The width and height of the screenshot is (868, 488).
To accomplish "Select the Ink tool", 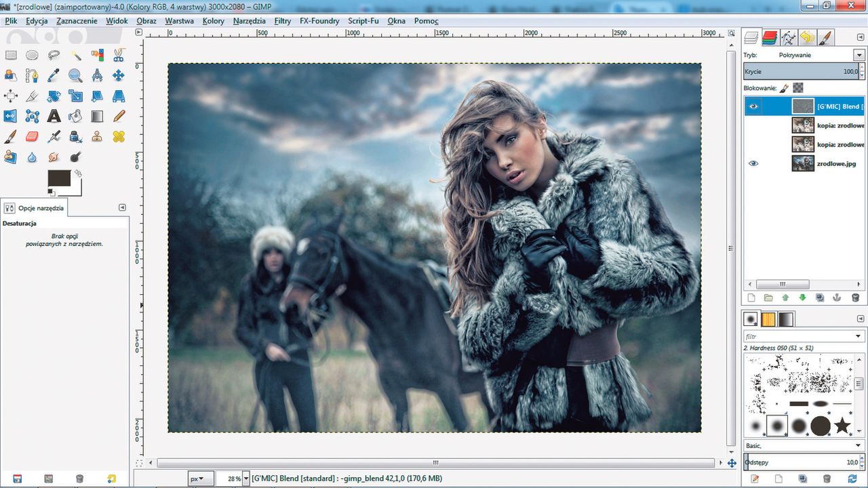I will click(x=75, y=136).
